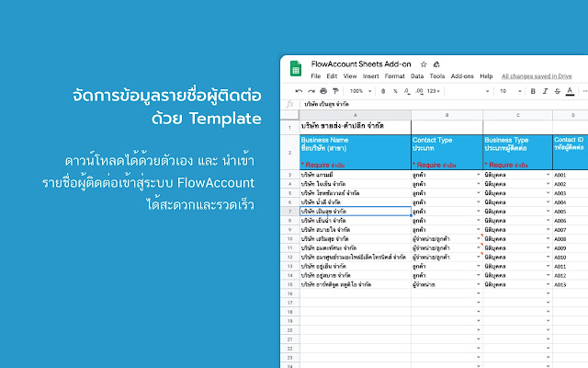Undo the last action
This screenshot has height=368, width=588.
click(x=299, y=91)
